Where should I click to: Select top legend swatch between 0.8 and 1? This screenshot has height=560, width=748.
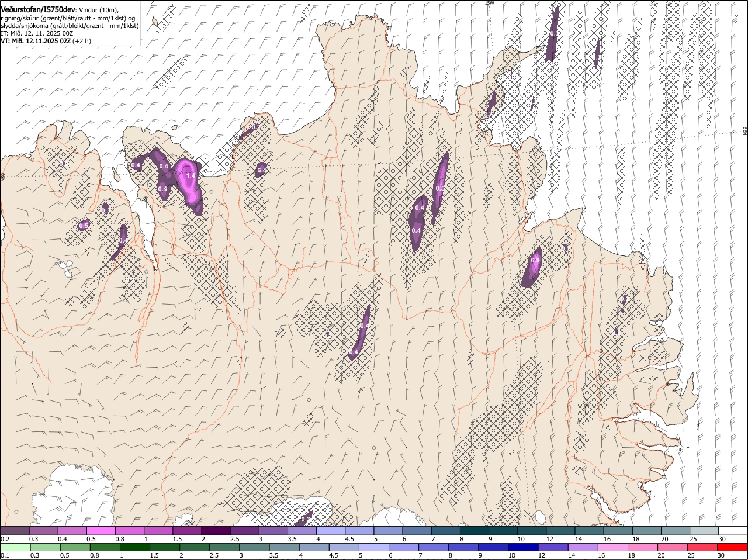[130, 530]
